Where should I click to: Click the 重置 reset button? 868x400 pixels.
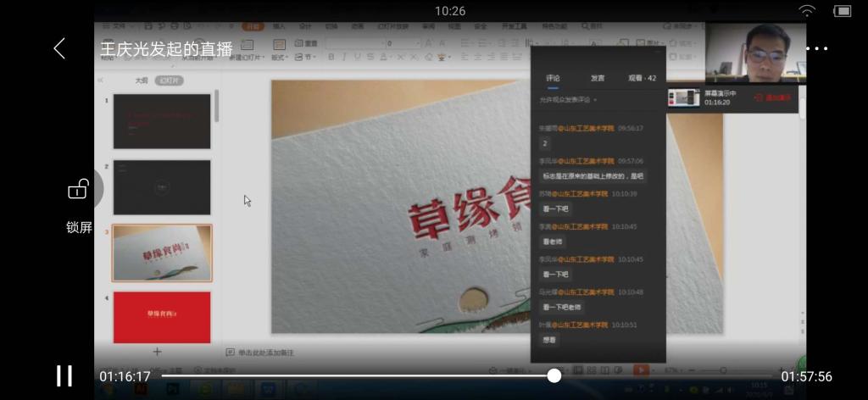pos(306,43)
